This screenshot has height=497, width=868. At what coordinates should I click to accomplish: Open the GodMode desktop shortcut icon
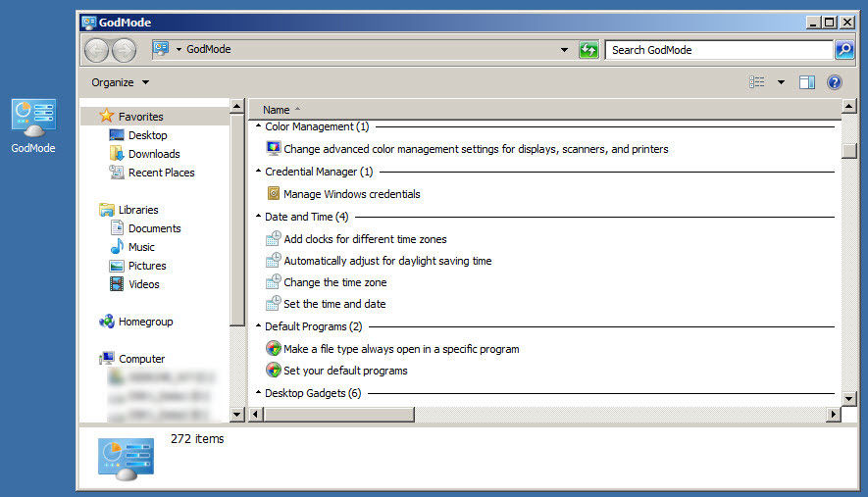[33, 118]
